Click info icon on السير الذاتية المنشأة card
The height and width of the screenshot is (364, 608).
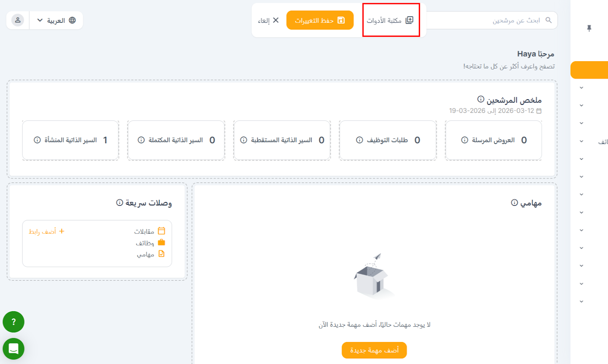(x=37, y=140)
